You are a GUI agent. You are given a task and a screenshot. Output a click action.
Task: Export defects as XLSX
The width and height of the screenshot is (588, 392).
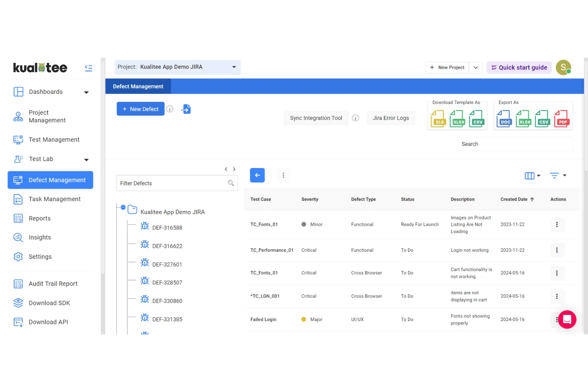point(524,119)
